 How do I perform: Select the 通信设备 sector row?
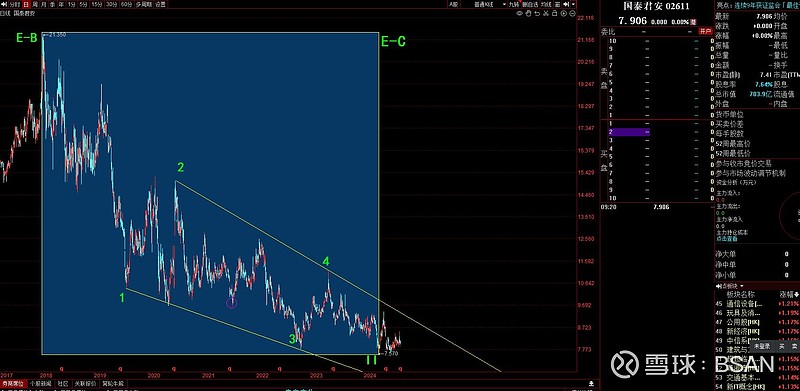pyautogui.click(x=757, y=304)
